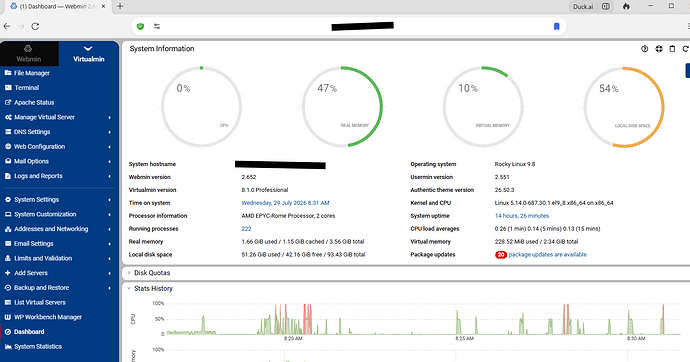Click the Local Disk Space gauge
Image resolution: width=690 pixels, height=362 pixels.
(624, 107)
